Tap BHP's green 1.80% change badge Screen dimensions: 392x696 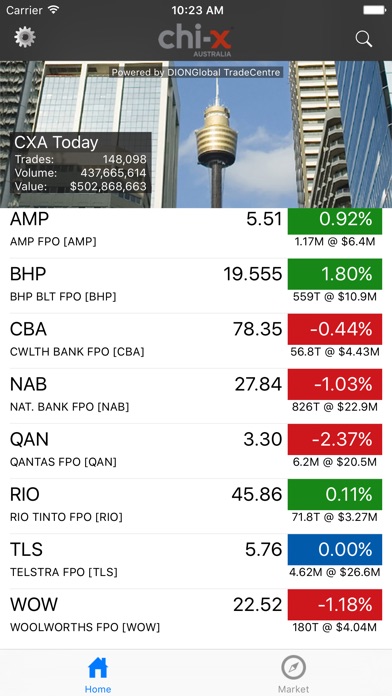[x=335, y=274]
